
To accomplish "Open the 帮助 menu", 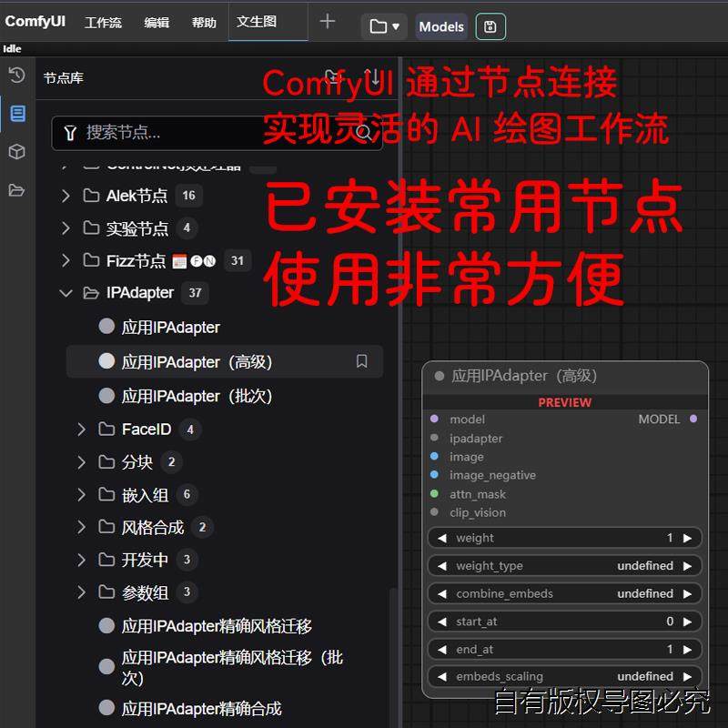I will pos(204,22).
